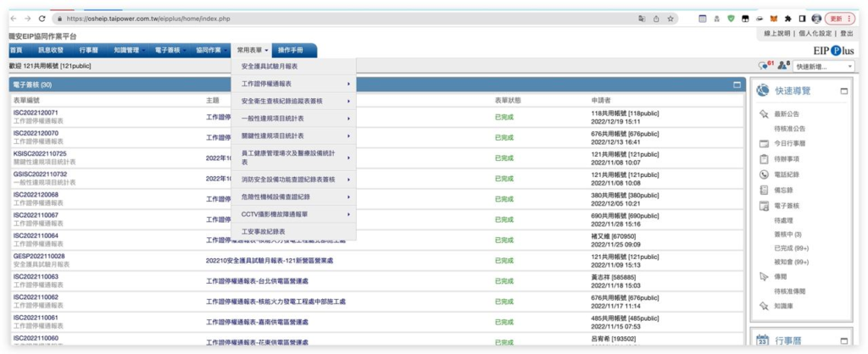868x354 pixels.
Task: Open the 待辦事項 clipboard icon
Action: click(764, 159)
